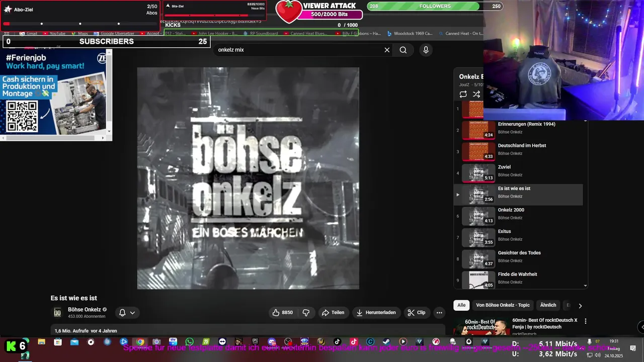Create a Clip with scissors button
The height and width of the screenshot is (362, 644).
pos(416,312)
